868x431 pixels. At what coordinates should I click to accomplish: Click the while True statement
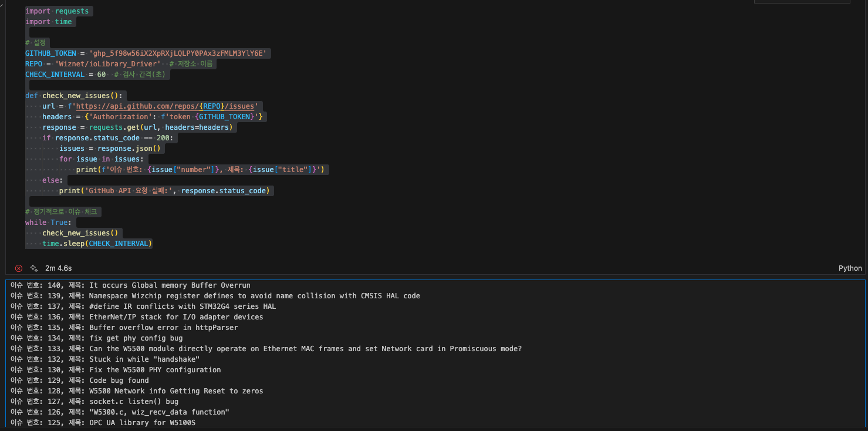pyautogui.click(x=48, y=223)
